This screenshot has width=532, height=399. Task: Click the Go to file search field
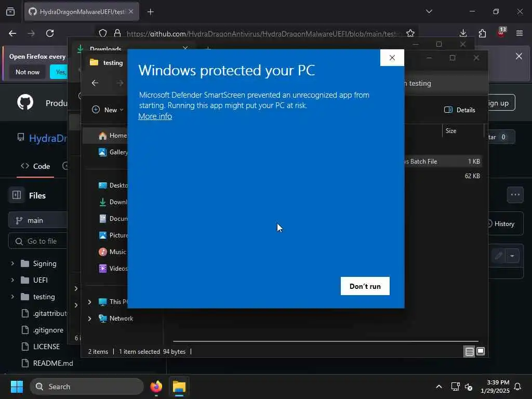[x=37, y=241]
